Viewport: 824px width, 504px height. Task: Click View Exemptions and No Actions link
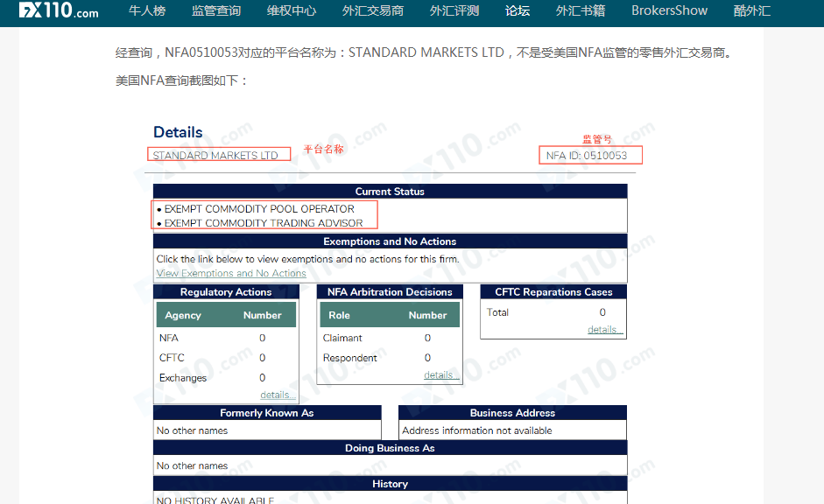(x=231, y=273)
